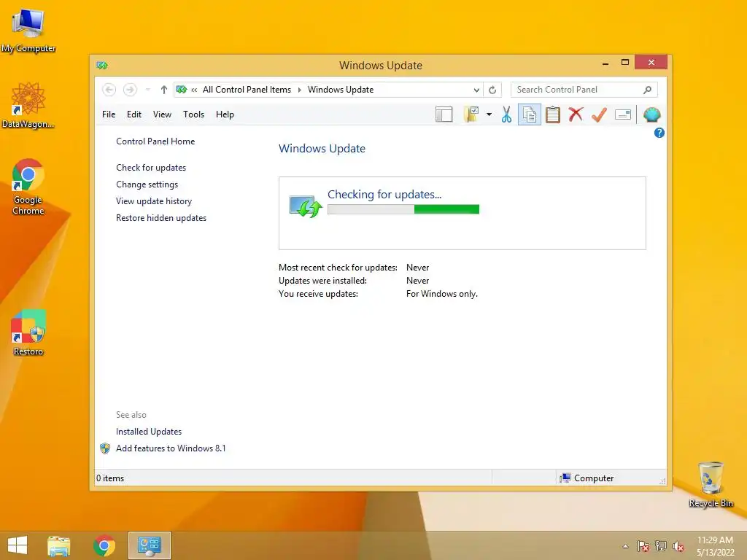Click the Search Control Panel field
Viewport: 747px width, 560px height.
click(584, 90)
